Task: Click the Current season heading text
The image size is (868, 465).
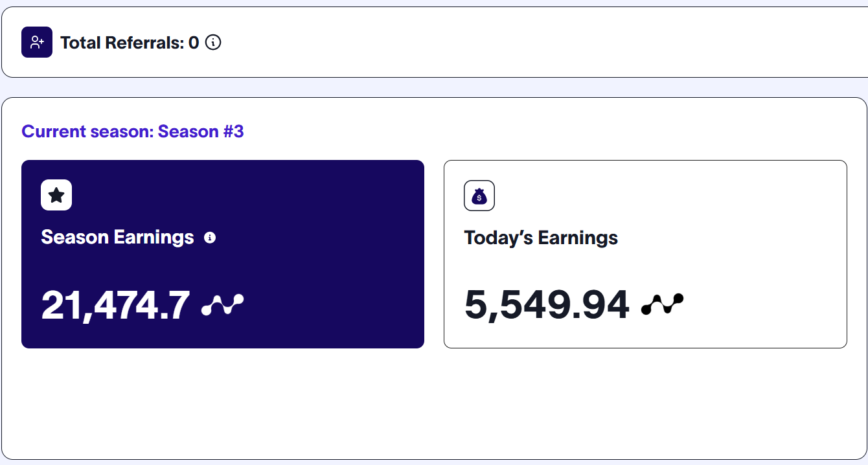Action: tap(87, 131)
